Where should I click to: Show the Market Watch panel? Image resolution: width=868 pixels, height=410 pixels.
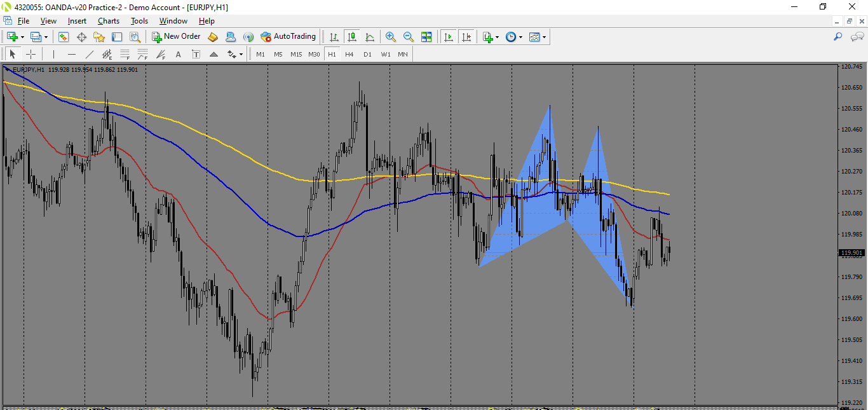coord(64,37)
